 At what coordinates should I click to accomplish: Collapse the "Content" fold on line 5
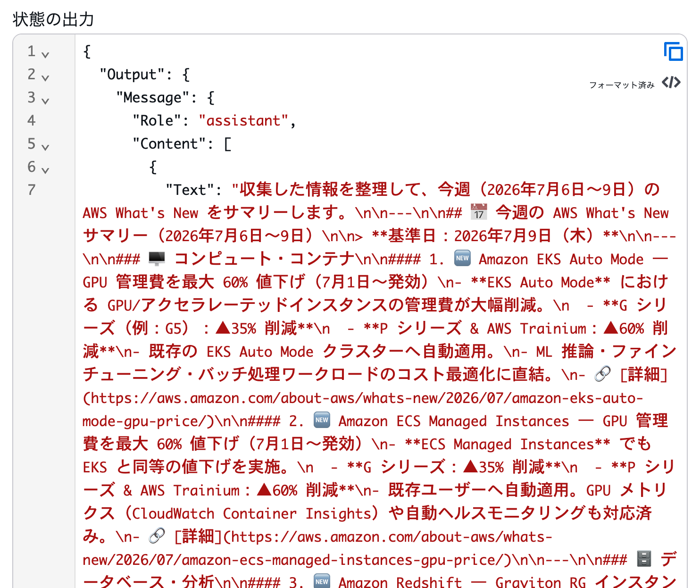click(45, 147)
